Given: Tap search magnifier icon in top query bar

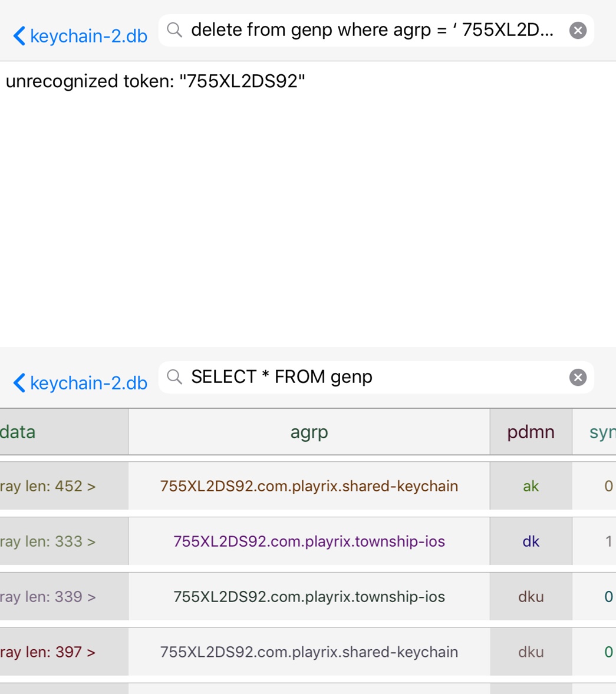Looking at the screenshot, I should click(x=174, y=30).
